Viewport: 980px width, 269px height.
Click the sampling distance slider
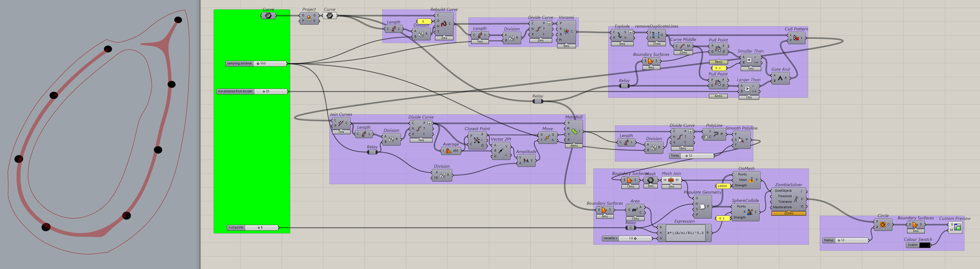pyautogui.click(x=256, y=64)
